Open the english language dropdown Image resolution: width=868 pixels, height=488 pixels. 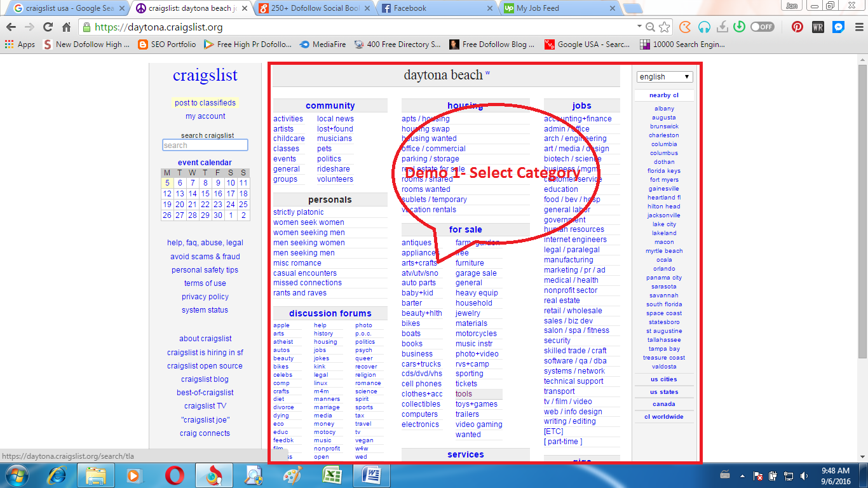[664, 77]
